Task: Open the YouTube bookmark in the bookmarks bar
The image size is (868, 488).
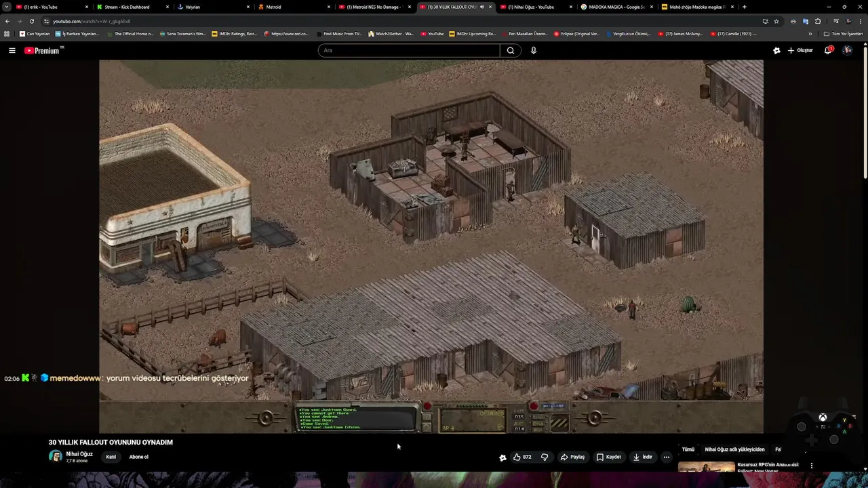Action: pyautogui.click(x=432, y=33)
